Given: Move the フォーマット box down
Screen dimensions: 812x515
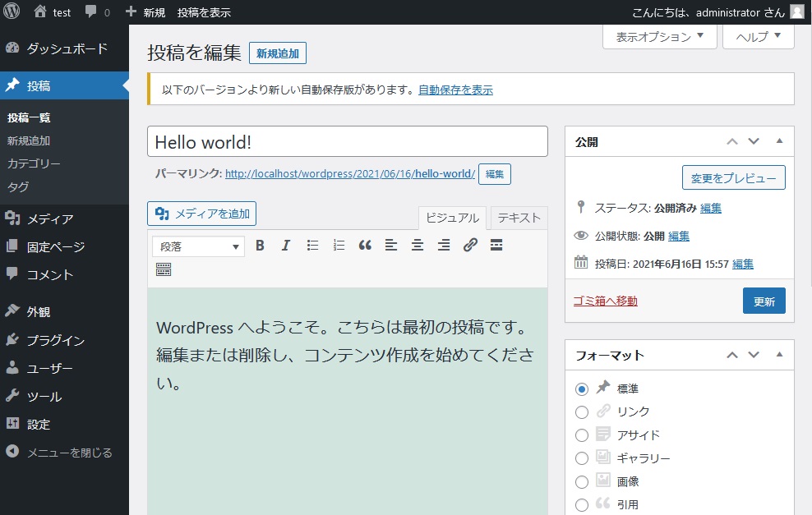Looking at the screenshot, I should (x=754, y=355).
